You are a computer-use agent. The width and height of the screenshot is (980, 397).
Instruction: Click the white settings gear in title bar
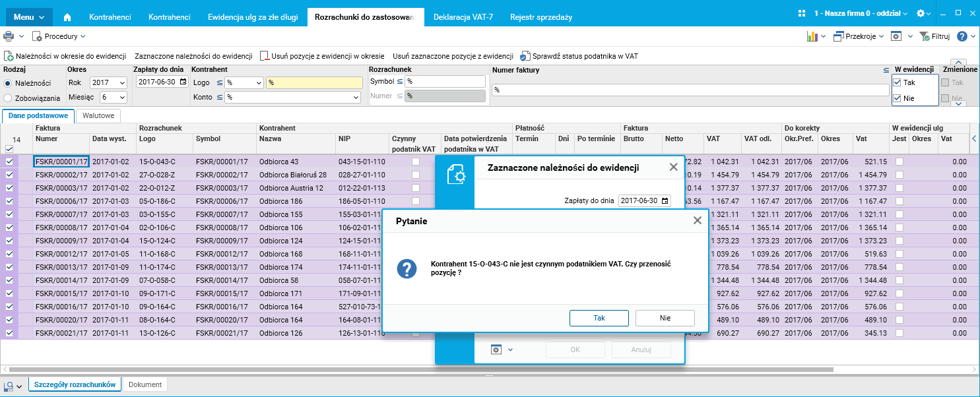point(921,13)
